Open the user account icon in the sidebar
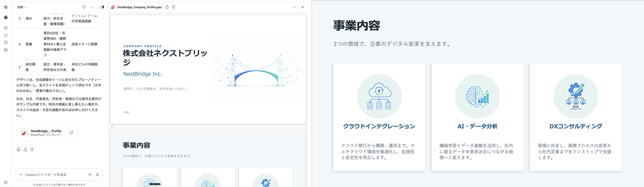This screenshot has height=187, width=644. (6, 182)
